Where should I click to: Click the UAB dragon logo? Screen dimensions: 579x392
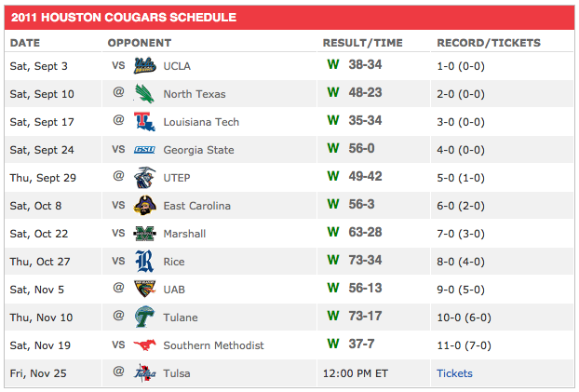145,290
